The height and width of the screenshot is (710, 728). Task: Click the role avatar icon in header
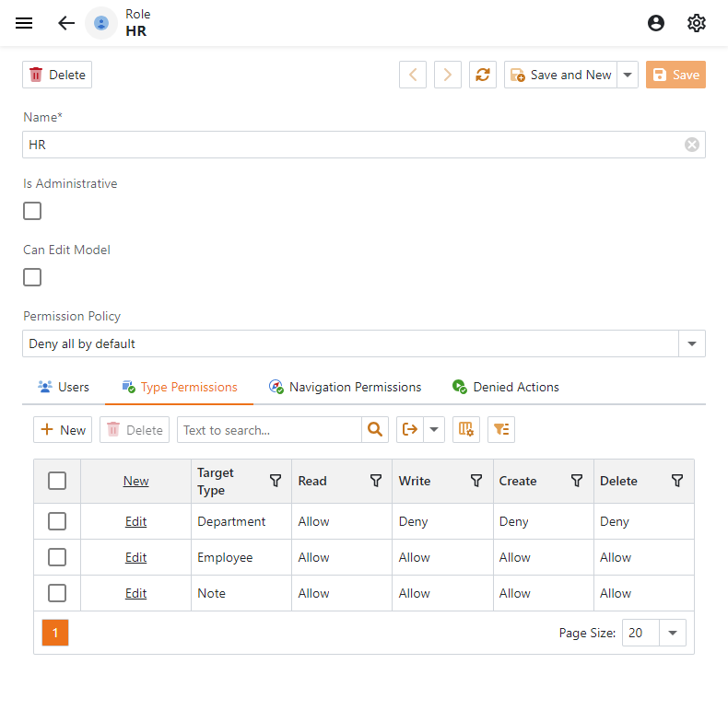(101, 23)
